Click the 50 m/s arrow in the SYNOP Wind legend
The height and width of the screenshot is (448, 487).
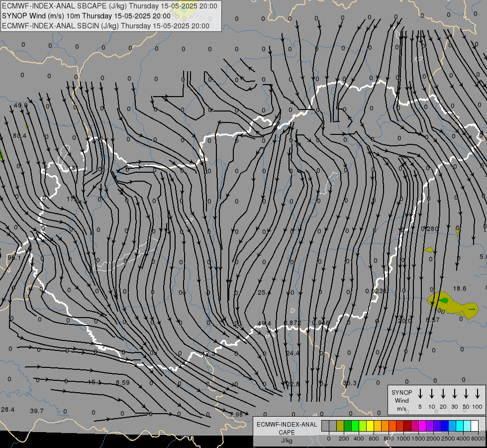466,394
